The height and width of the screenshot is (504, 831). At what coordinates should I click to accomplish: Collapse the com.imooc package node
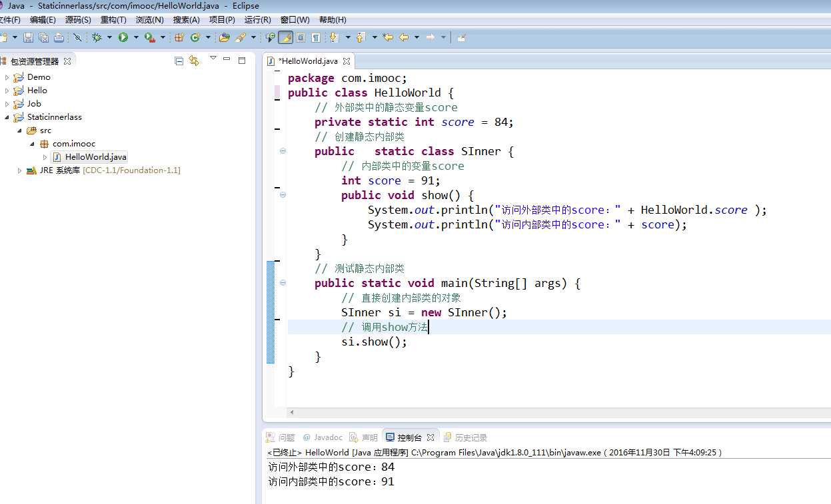33,144
